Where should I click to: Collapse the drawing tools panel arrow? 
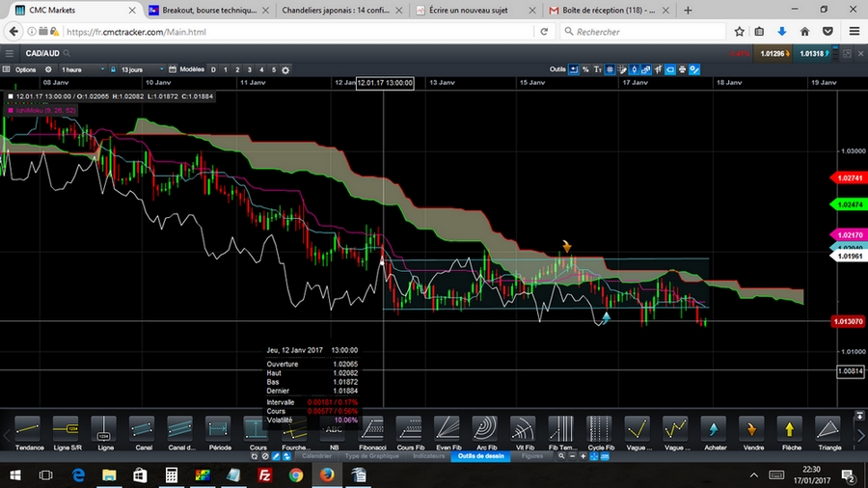(x=859, y=416)
